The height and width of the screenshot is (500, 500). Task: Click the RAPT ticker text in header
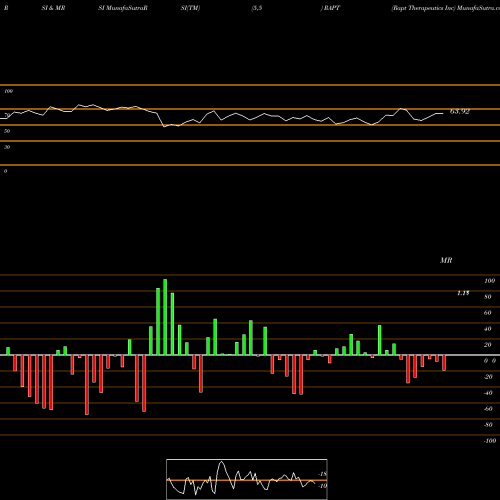332,8
